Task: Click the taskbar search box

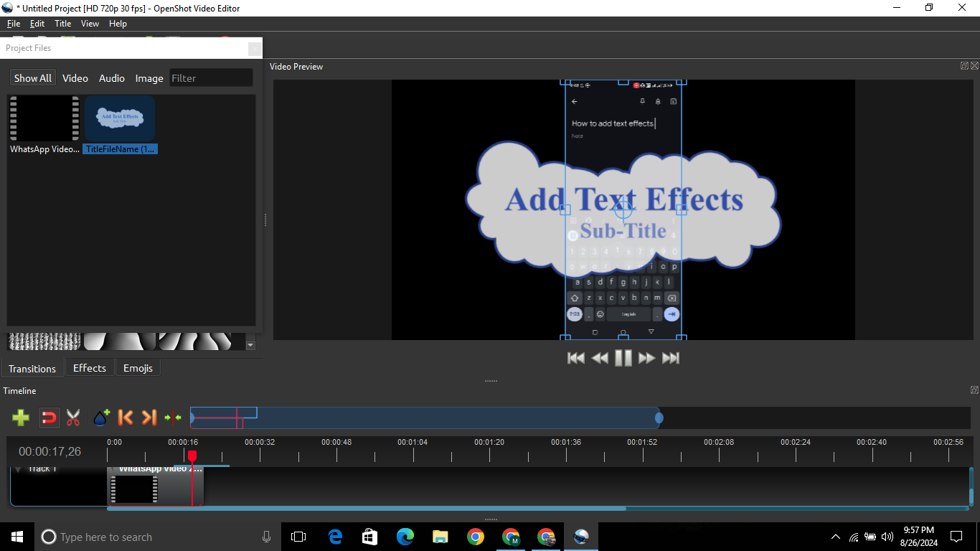Action: point(158,537)
